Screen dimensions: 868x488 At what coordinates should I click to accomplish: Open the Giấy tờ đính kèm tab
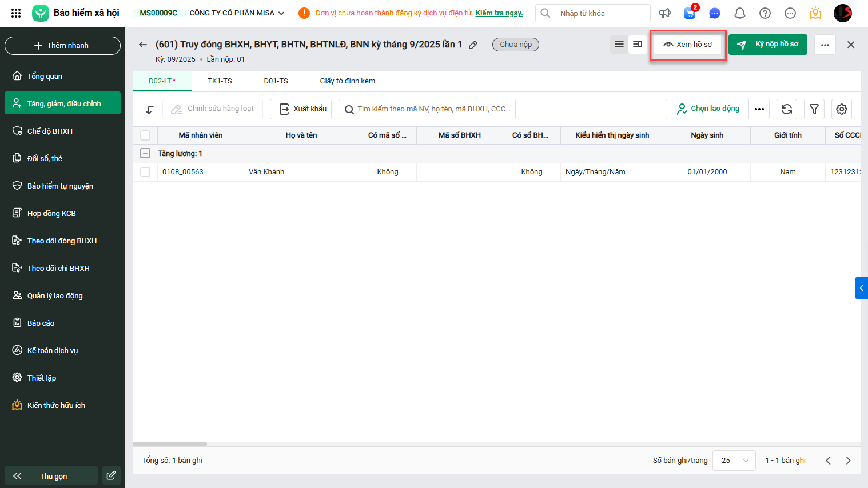(x=347, y=81)
